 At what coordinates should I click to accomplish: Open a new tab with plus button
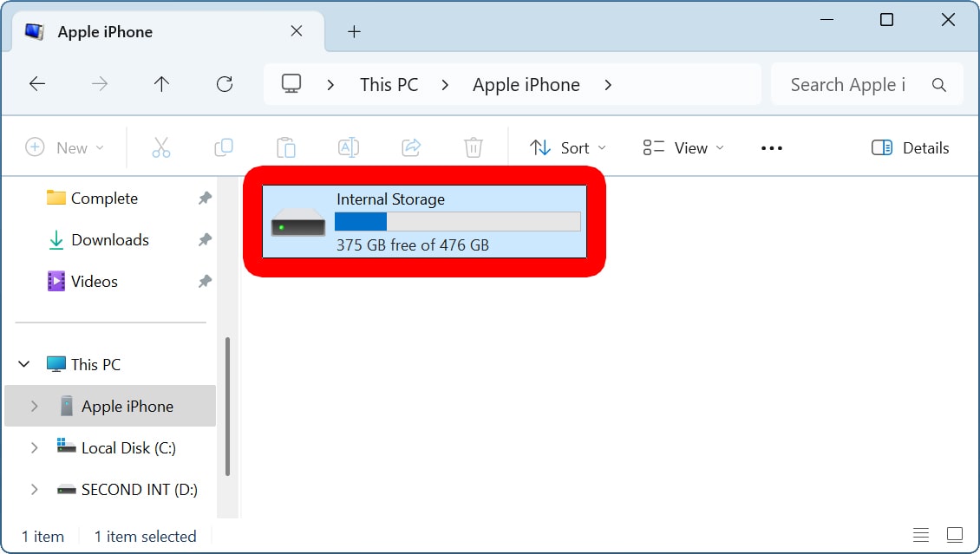pyautogui.click(x=353, y=32)
